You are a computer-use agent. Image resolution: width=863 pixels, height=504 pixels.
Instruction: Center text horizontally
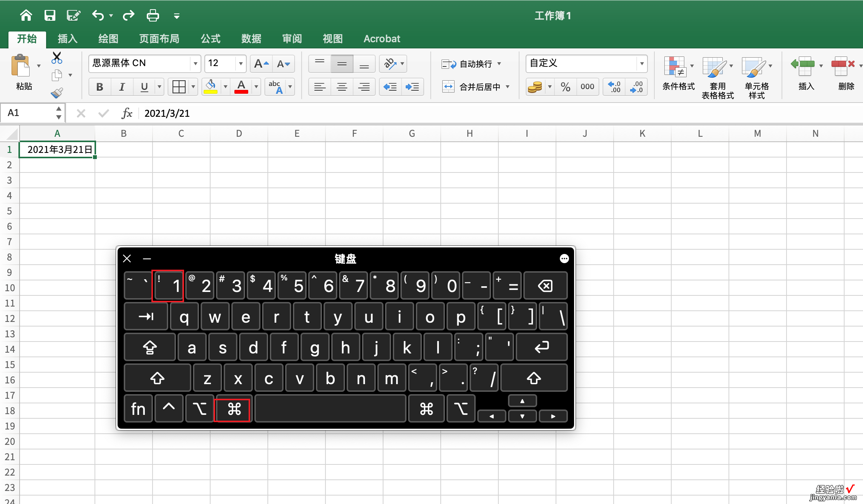[x=342, y=87]
